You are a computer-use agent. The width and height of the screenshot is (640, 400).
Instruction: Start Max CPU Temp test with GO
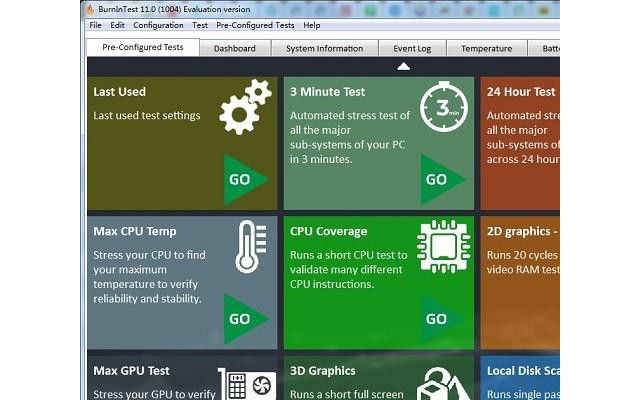(x=246, y=319)
